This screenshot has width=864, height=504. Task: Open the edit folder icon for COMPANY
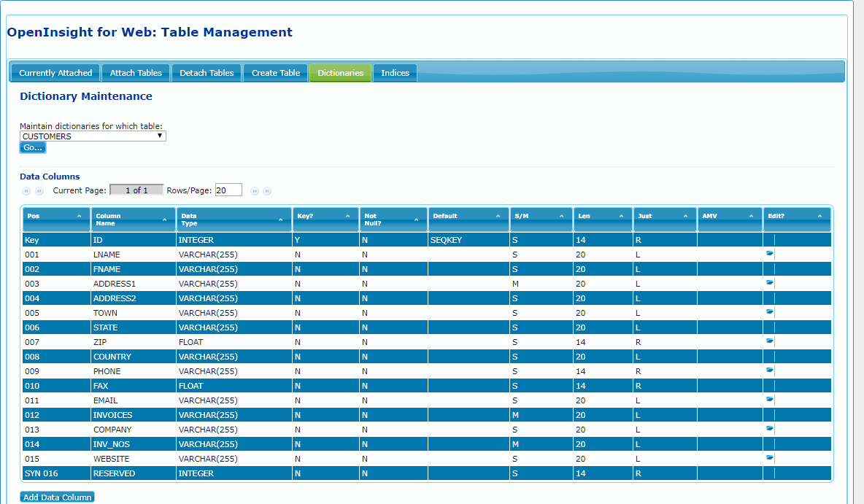coord(770,429)
